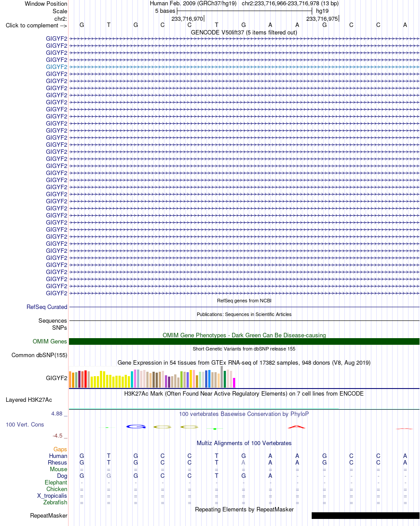Click the hg19 label next to the scale bar
Image resolution: width=420 pixels, height=526 pixels.
(322, 11)
